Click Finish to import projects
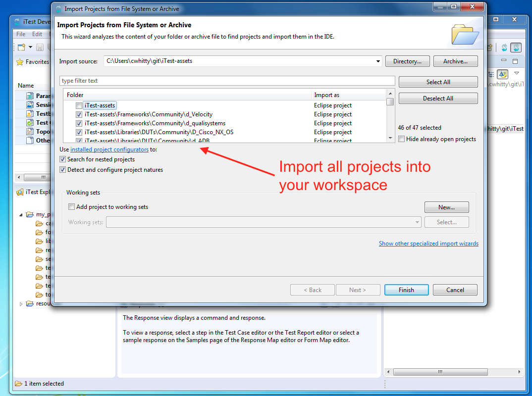This screenshot has height=396, width=532. [407, 290]
